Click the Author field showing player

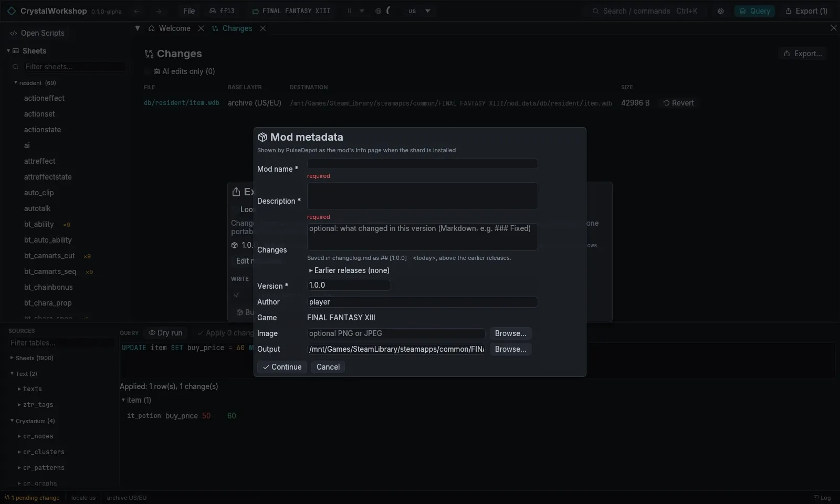coord(422,302)
